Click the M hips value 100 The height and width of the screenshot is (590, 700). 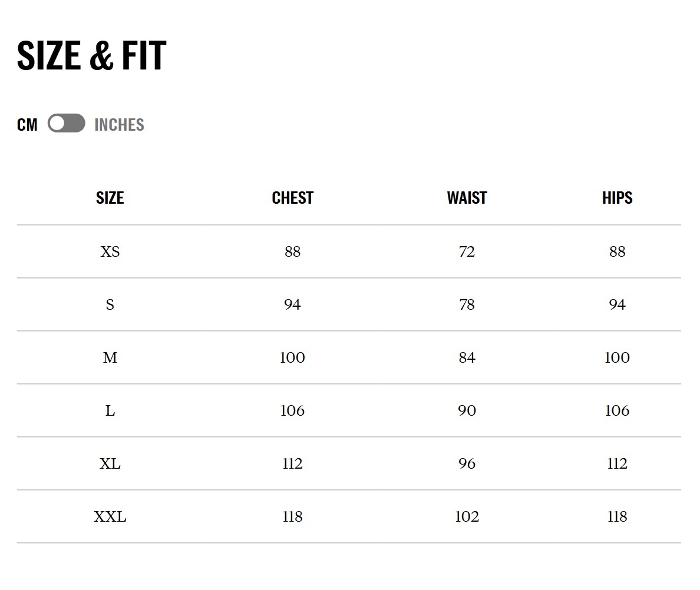point(617,358)
